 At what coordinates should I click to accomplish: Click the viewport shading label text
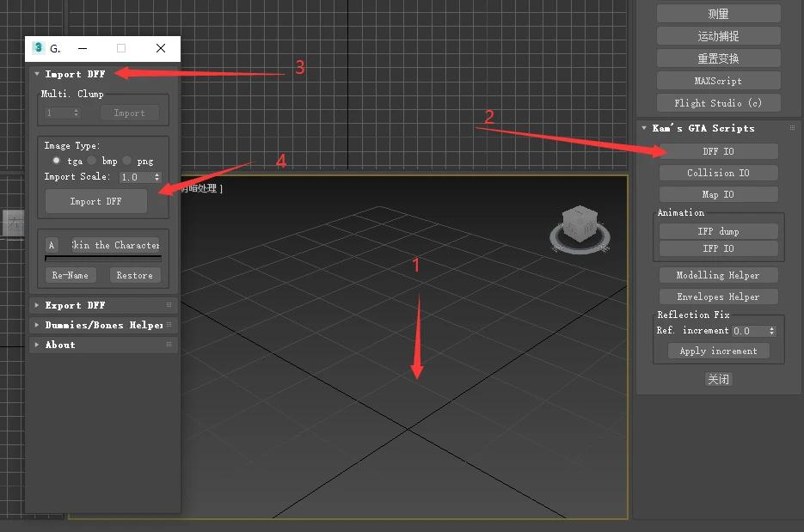[201, 188]
